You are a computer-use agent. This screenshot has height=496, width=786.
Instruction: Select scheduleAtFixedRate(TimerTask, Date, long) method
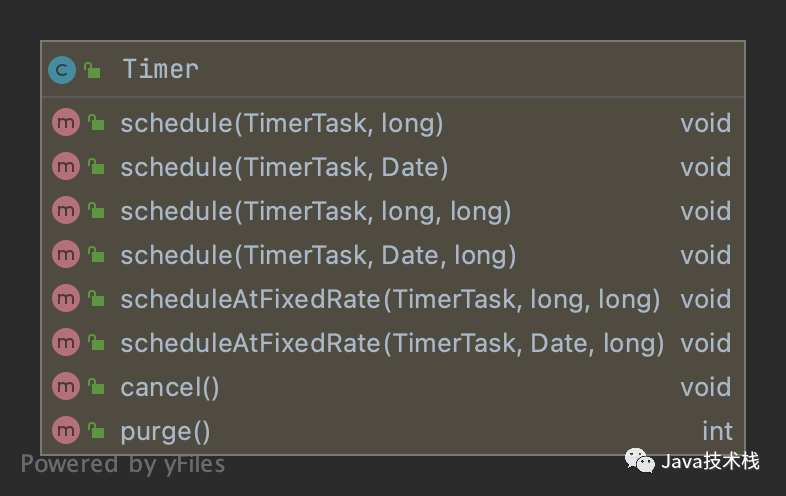tap(393, 343)
